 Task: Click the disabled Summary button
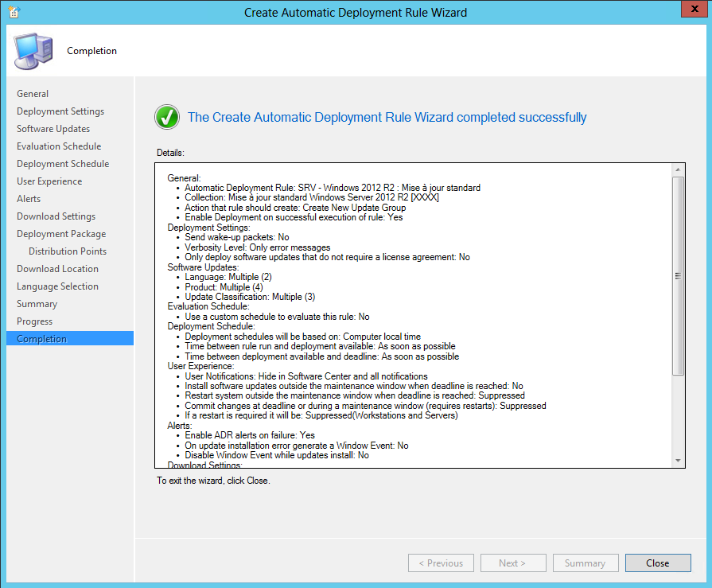click(x=586, y=563)
